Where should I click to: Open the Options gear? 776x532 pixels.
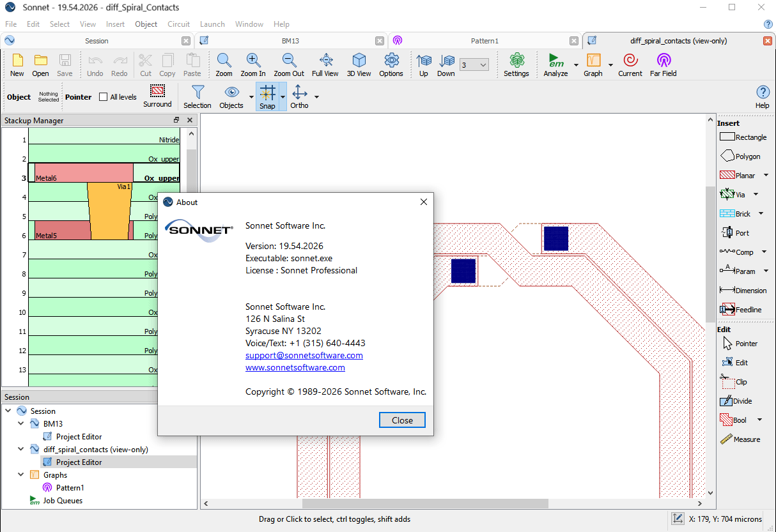tap(391, 65)
